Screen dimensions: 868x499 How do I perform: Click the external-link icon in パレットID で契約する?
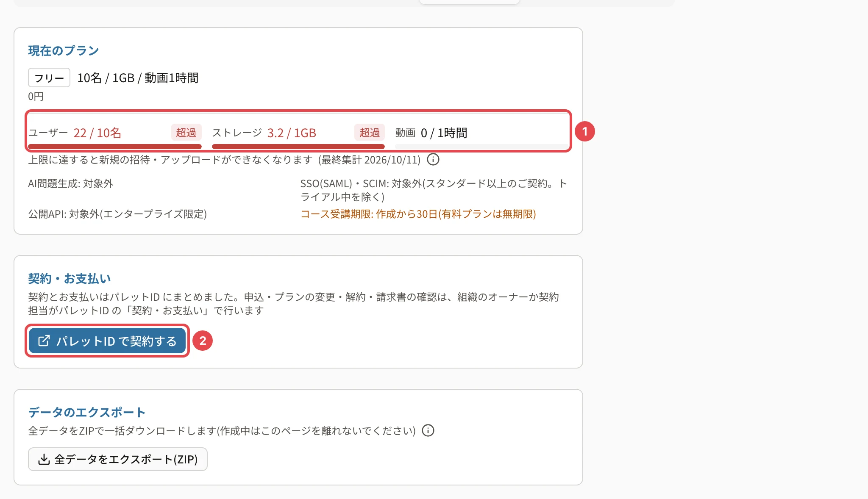pyautogui.click(x=44, y=341)
